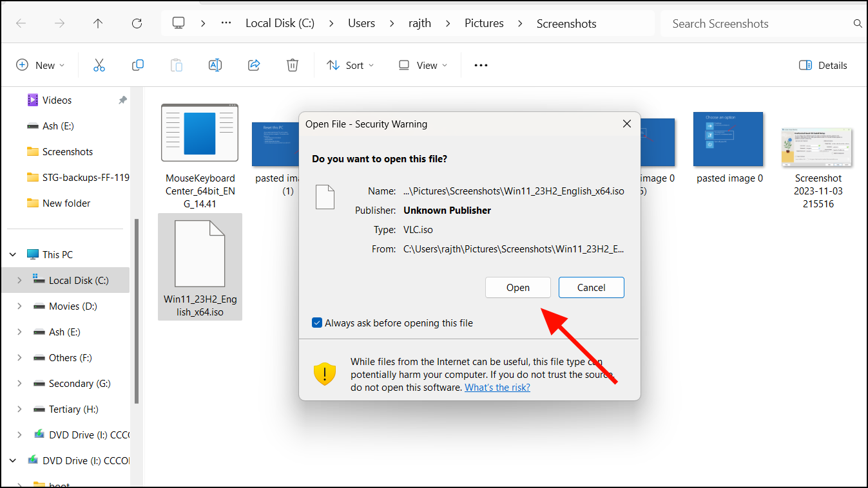868x488 pixels.
Task: Click the Rename icon in toolbar
Action: [215, 65]
